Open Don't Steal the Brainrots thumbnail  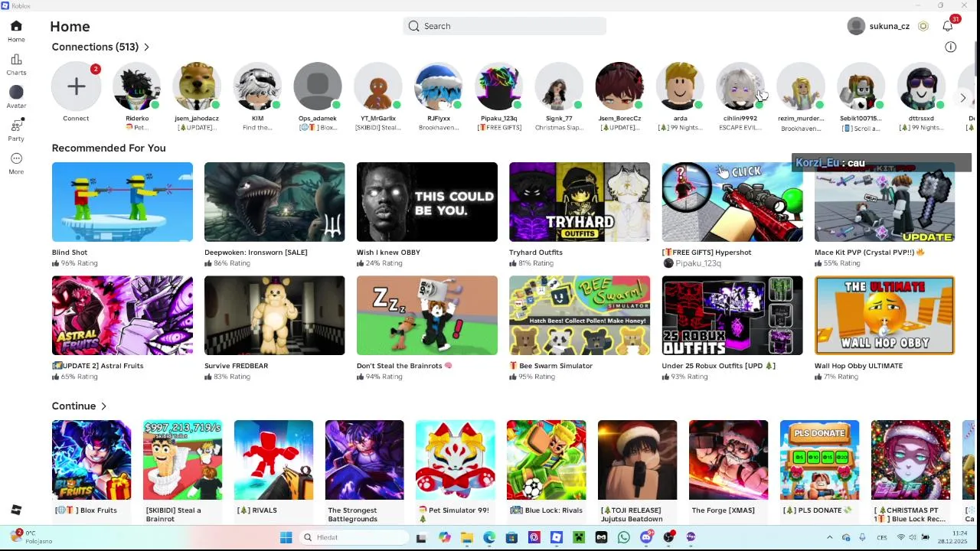click(x=427, y=315)
